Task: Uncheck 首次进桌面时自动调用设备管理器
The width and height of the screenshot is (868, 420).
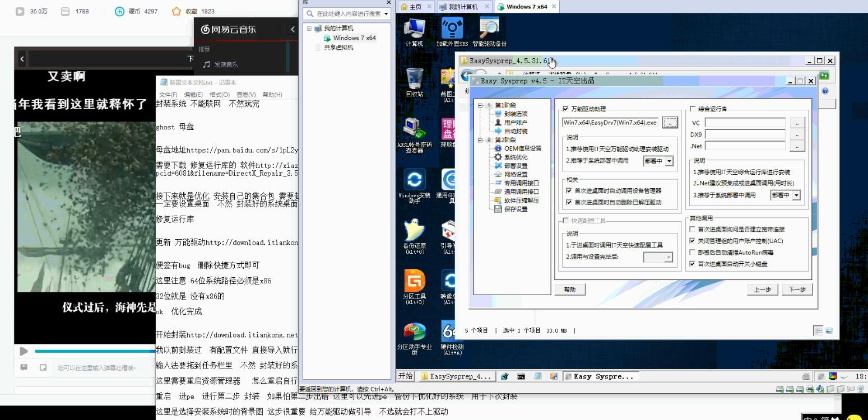Action: pos(568,191)
